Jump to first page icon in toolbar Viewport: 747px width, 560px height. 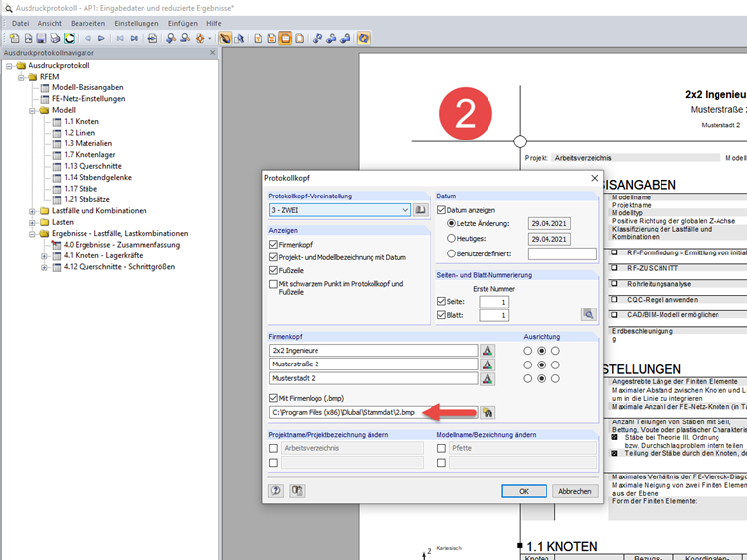click(x=120, y=38)
